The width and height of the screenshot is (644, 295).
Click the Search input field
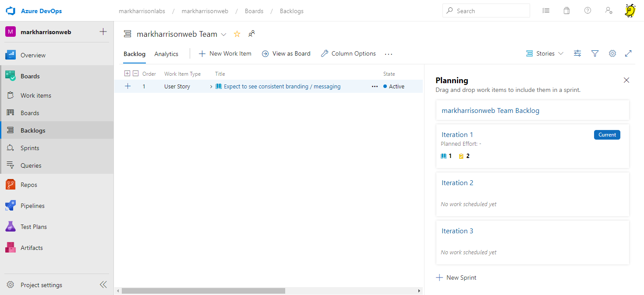pos(486,11)
